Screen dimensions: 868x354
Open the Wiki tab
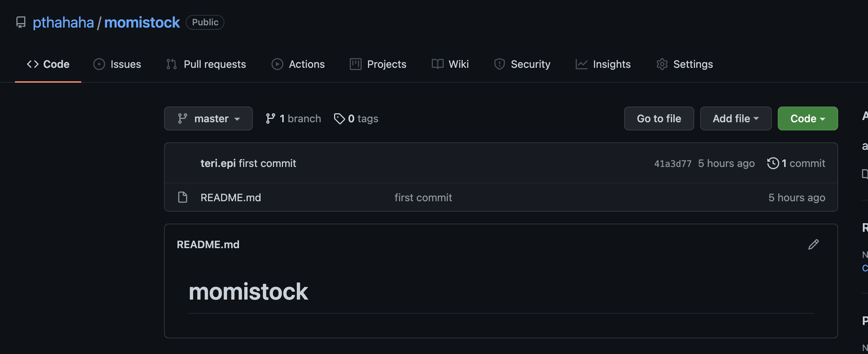tap(450, 64)
